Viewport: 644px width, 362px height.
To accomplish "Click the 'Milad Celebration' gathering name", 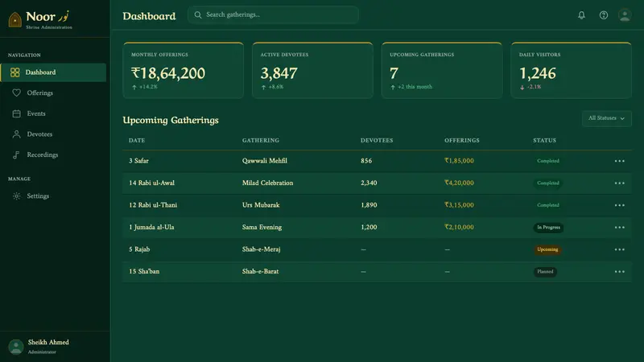I will 267,183.
